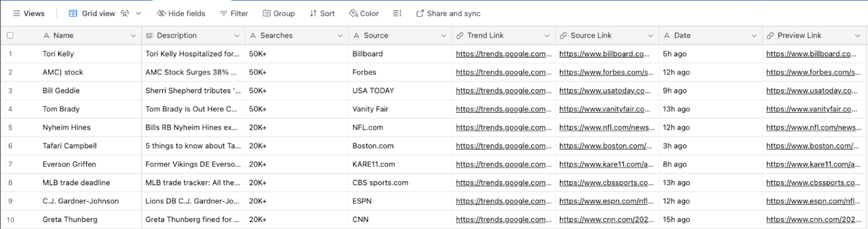Image resolution: width=868 pixels, height=229 pixels.
Task: Select row number 10
Action: pos(10,220)
